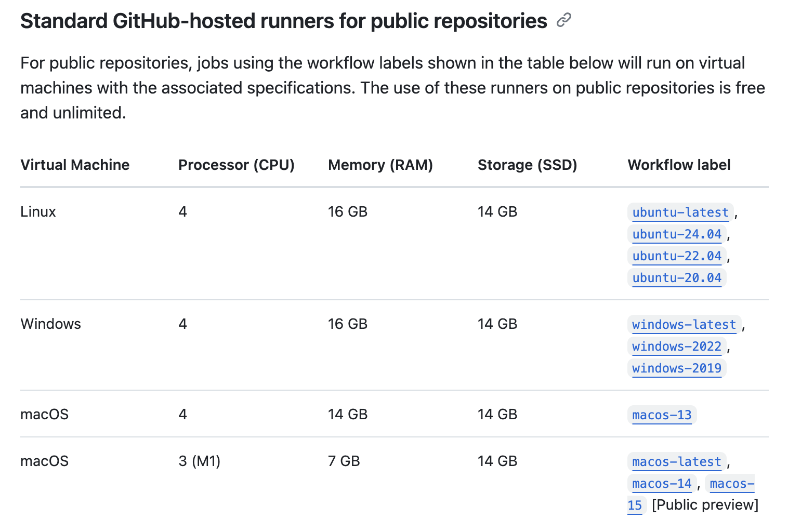The height and width of the screenshot is (532, 788).
Task: Open the macos-13 workflow label link
Action: [x=662, y=415]
